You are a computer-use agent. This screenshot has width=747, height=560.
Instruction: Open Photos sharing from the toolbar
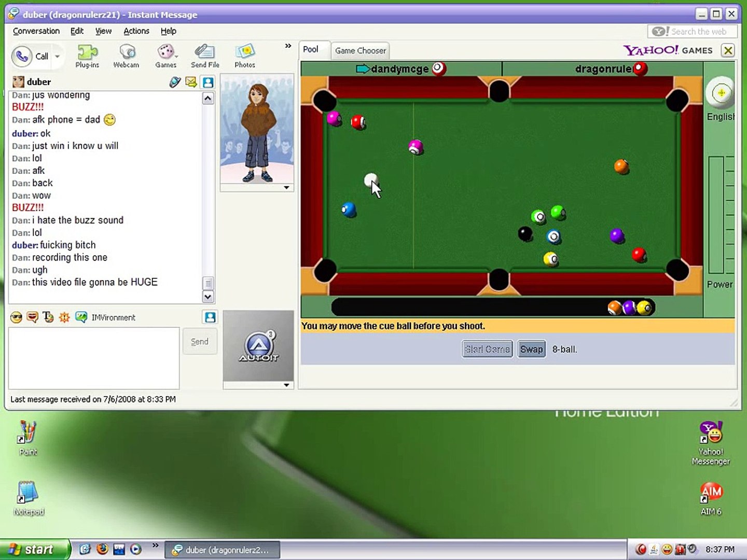245,56
